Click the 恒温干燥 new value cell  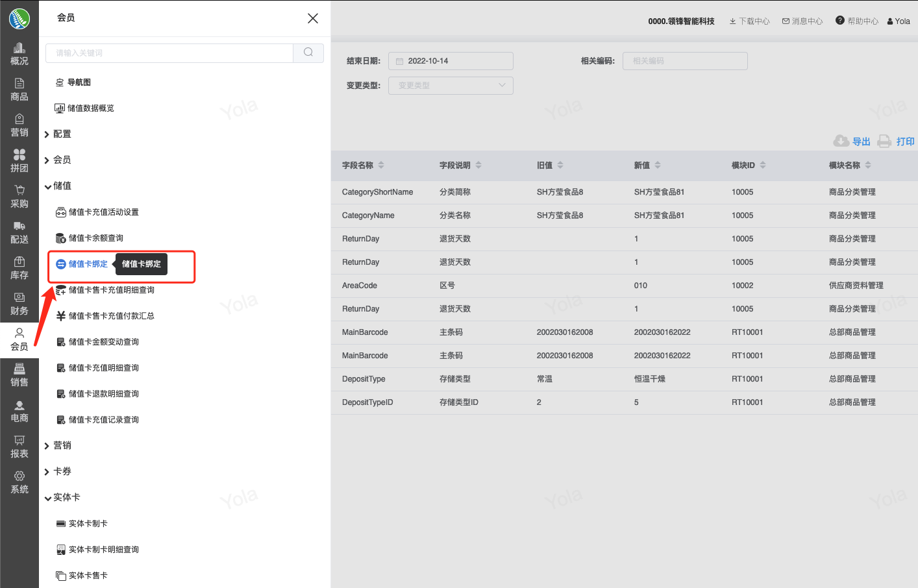(650, 379)
